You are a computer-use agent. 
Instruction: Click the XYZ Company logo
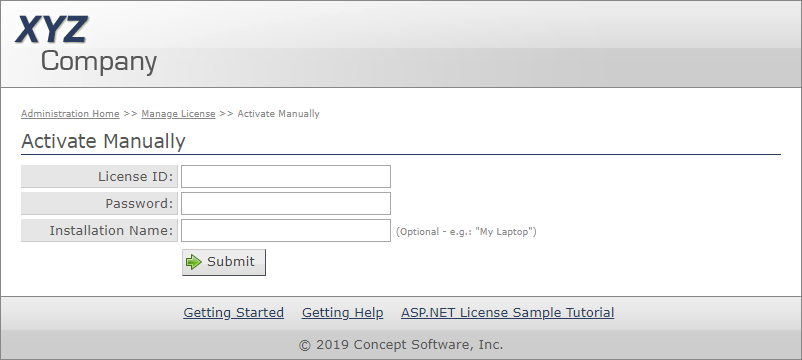(86, 45)
